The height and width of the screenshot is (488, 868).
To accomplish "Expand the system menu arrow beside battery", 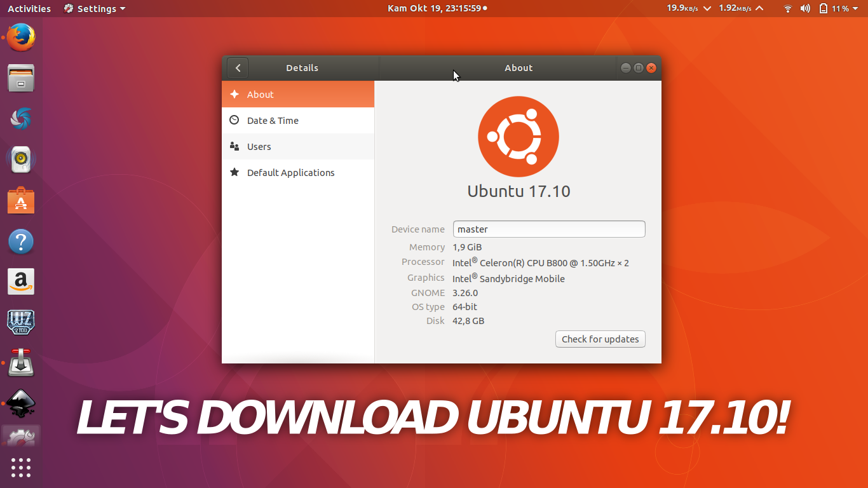I will pyautogui.click(x=857, y=9).
